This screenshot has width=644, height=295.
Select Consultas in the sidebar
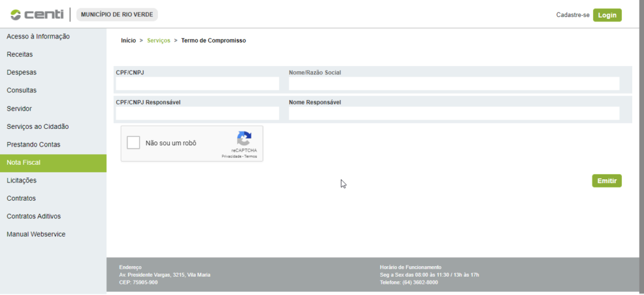(x=22, y=91)
